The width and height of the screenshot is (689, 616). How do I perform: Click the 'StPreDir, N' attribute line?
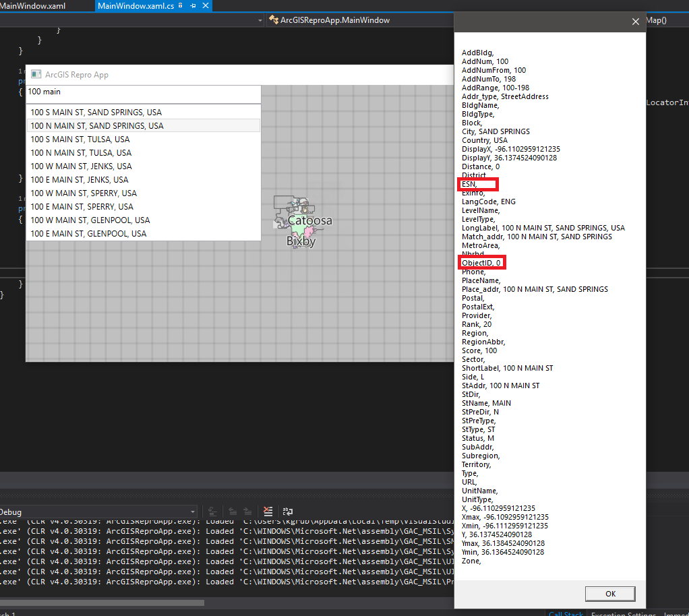[480, 412]
